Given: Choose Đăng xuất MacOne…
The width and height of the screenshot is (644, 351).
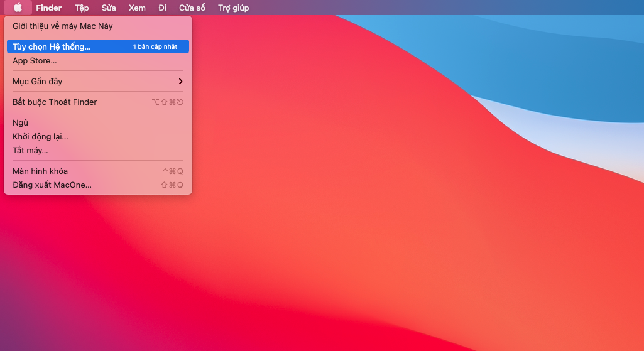Looking at the screenshot, I should pyautogui.click(x=98, y=185).
